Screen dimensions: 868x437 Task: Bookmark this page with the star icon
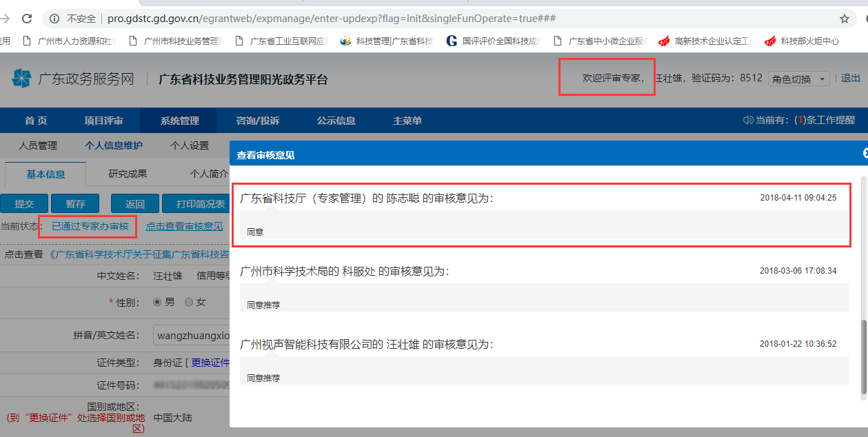[x=844, y=19]
